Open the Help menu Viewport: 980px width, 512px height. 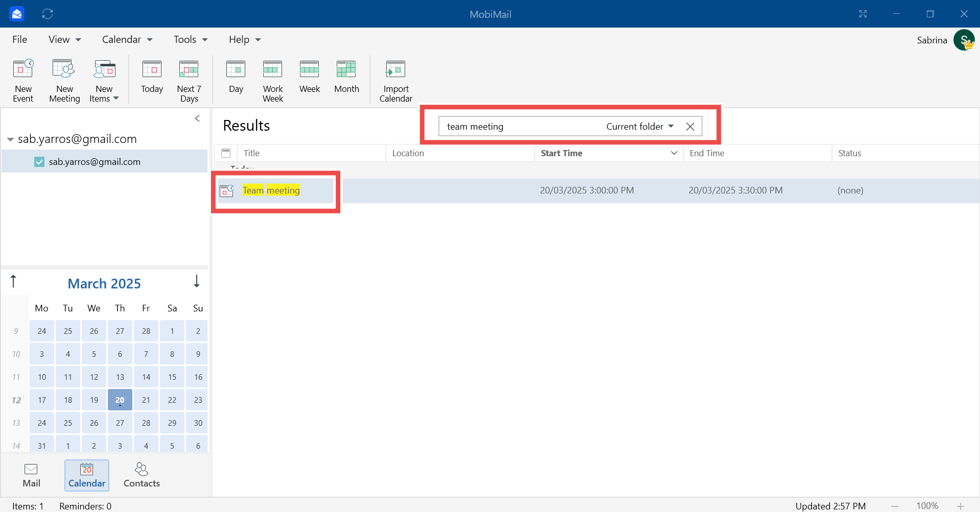[245, 39]
